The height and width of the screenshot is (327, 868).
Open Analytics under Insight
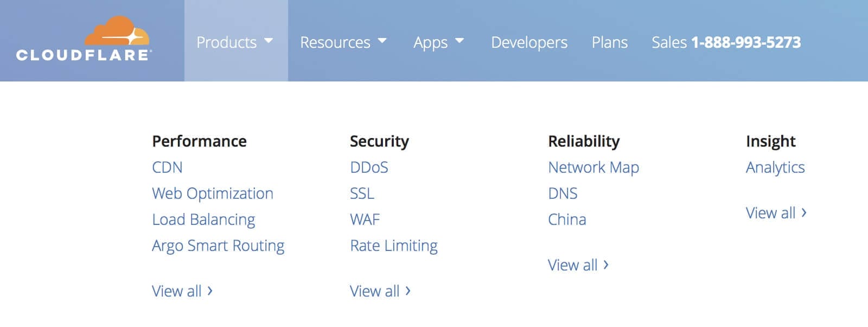pyautogui.click(x=775, y=167)
